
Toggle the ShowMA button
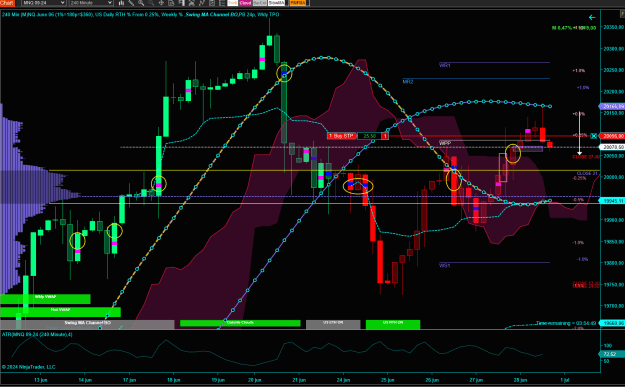click(276, 3)
